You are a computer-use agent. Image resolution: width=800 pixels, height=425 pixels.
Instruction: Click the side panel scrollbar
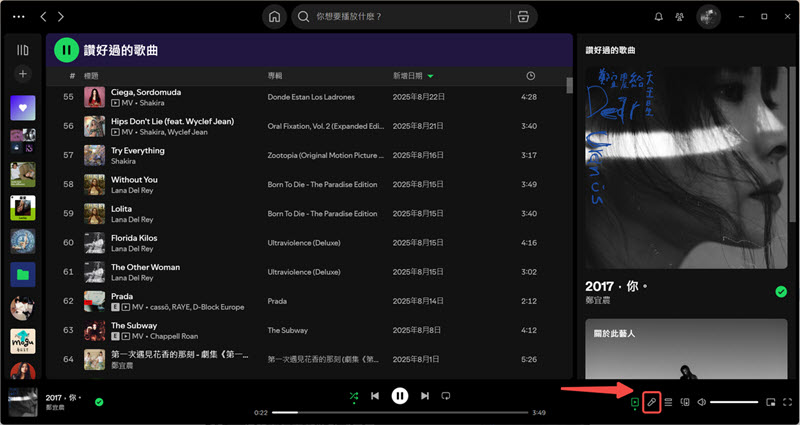(x=792, y=143)
